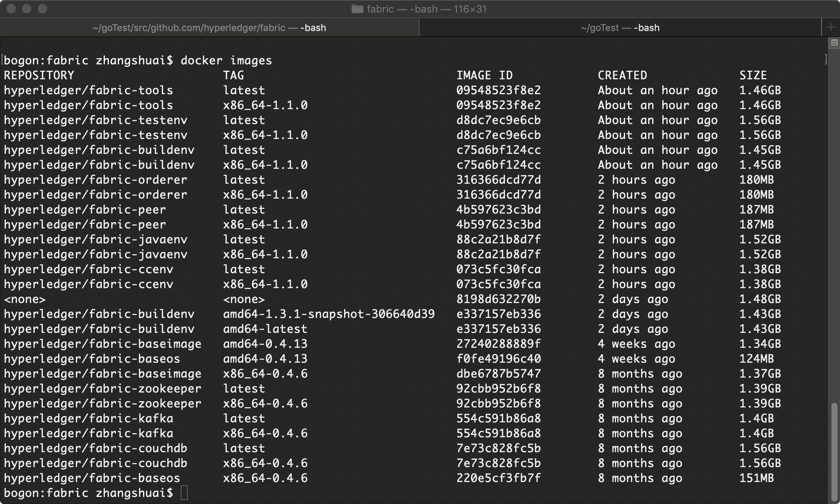Click the amd64-latest tag

pyautogui.click(x=265, y=329)
